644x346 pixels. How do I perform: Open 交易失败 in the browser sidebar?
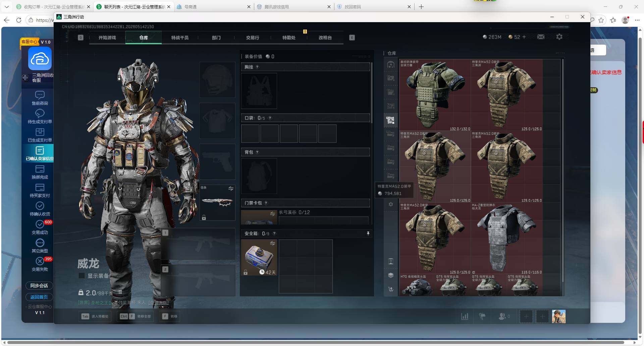[x=40, y=264]
